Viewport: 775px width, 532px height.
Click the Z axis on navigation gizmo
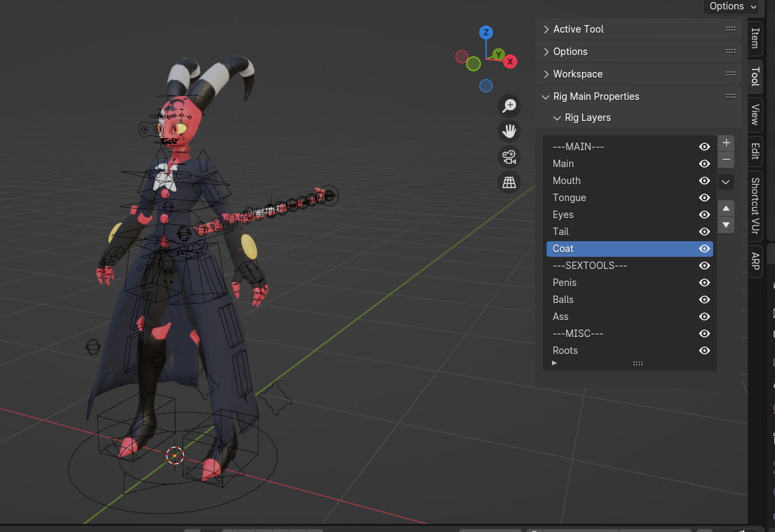click(486, 33)
